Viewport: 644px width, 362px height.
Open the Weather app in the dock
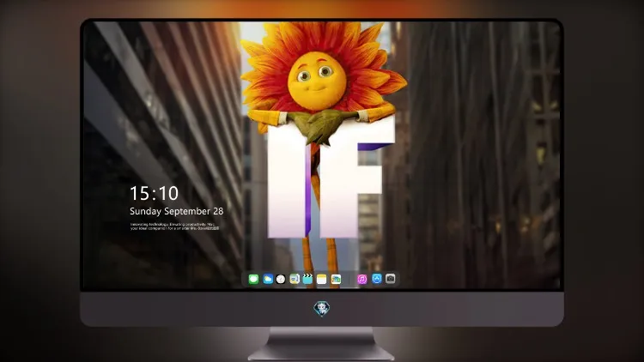267,279
